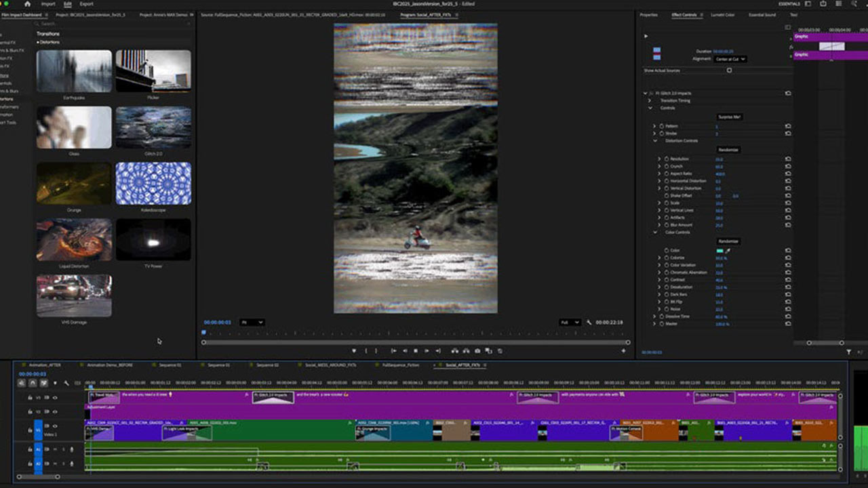Click the Export Frame camera icon
The width and height of the screenshot is (868, 488).
[476, 351]
